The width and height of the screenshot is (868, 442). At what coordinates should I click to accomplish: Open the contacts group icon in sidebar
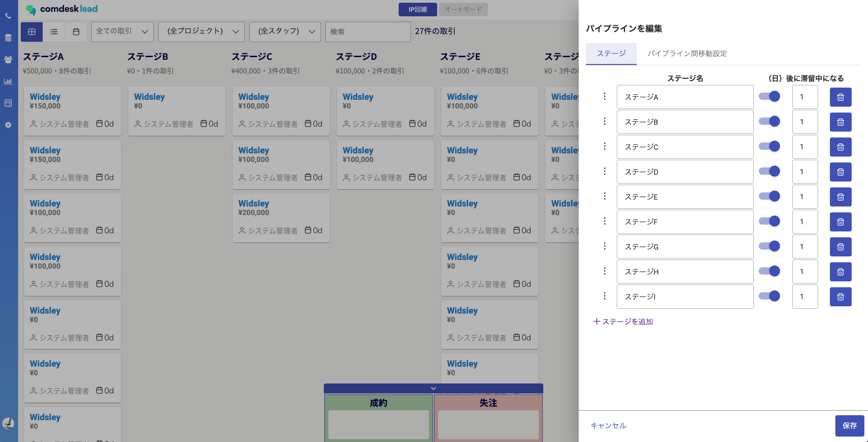(x=8, y=59)
